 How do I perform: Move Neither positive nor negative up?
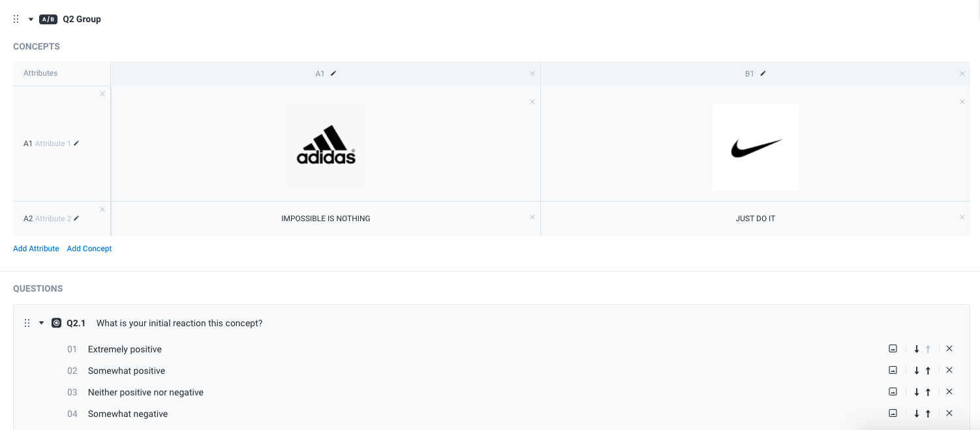point(928,392)
